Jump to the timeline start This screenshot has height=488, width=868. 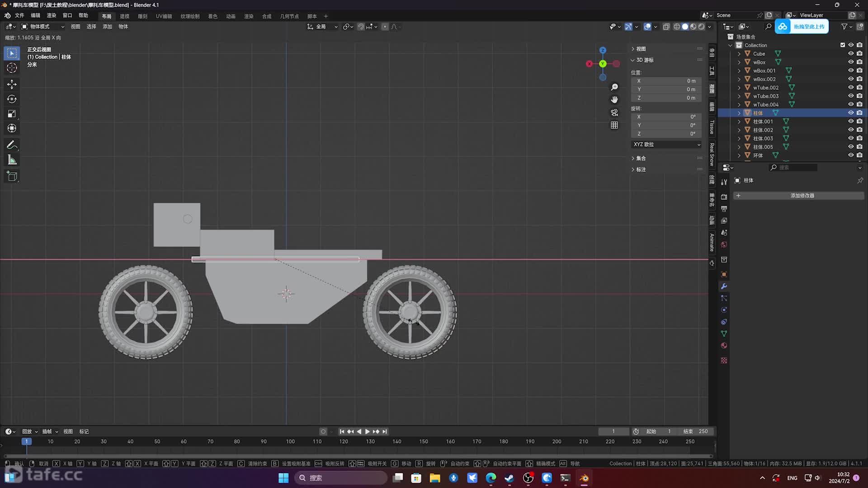point(342,432)
